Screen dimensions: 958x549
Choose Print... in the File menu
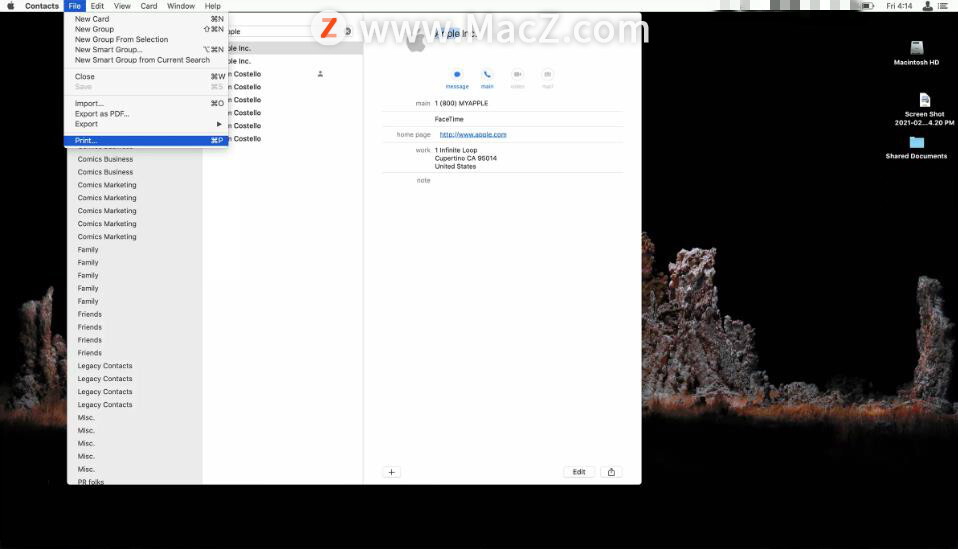coord(145,140)
